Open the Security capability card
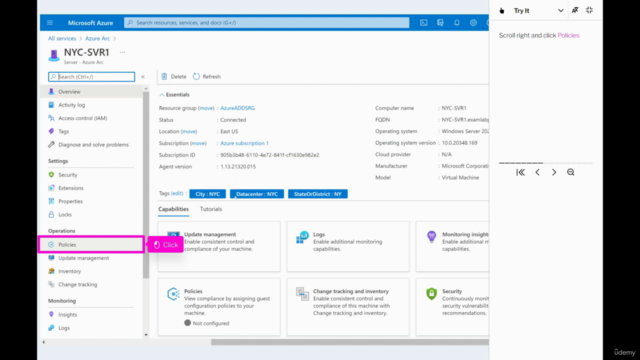The width and height of the screenshot is (640, 360). click(452, 307)
